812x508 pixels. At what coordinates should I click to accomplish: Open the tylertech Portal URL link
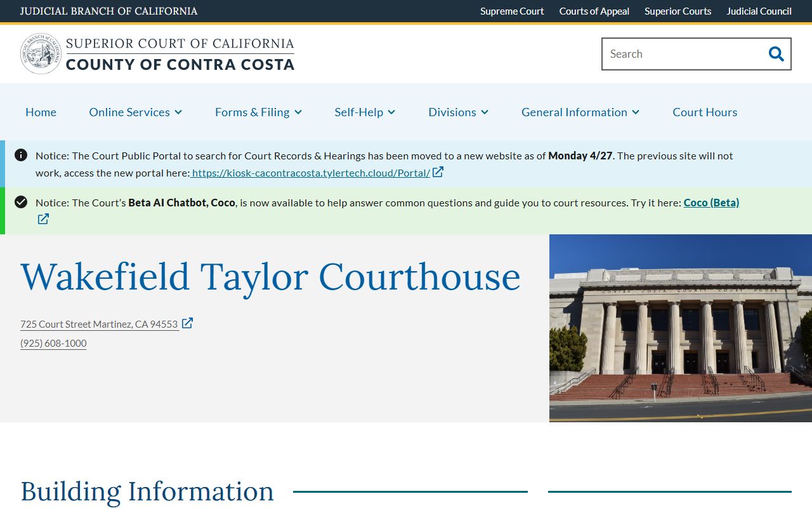(x=311, y=173)
